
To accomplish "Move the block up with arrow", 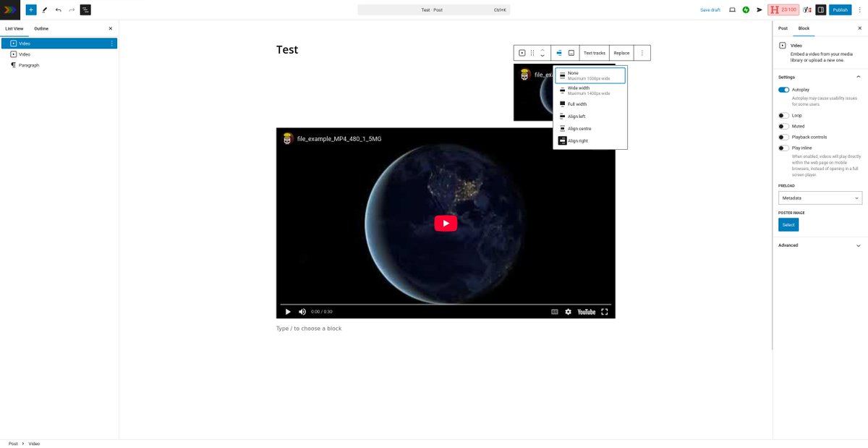I will click(542, 50).
